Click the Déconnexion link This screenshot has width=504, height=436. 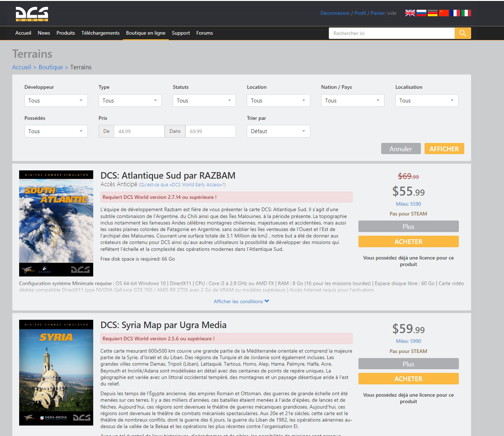click(335, 13)
